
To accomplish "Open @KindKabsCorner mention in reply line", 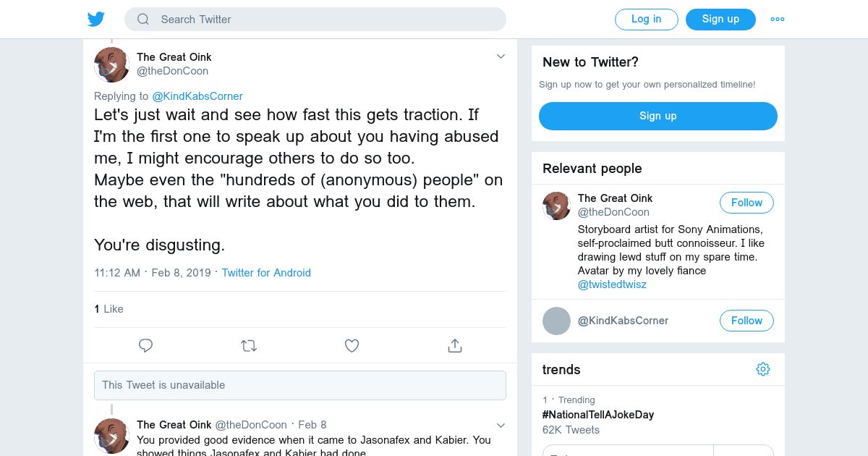I will [197, 96].
